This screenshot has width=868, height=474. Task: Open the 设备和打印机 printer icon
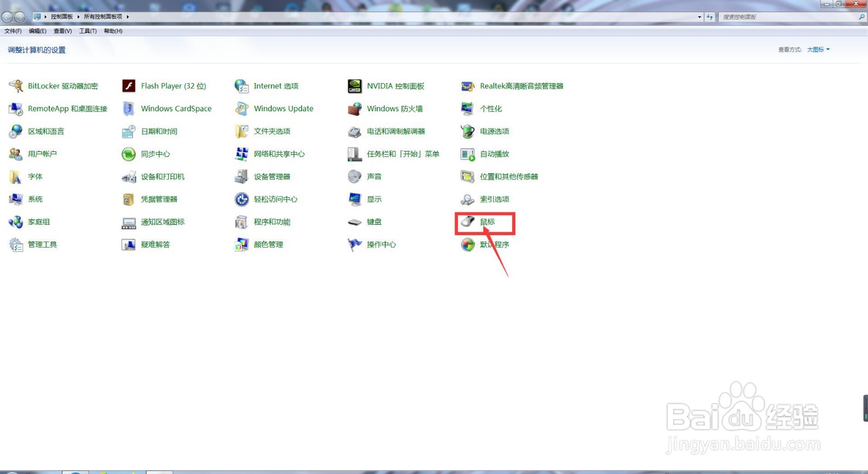[x=129, y=176]
